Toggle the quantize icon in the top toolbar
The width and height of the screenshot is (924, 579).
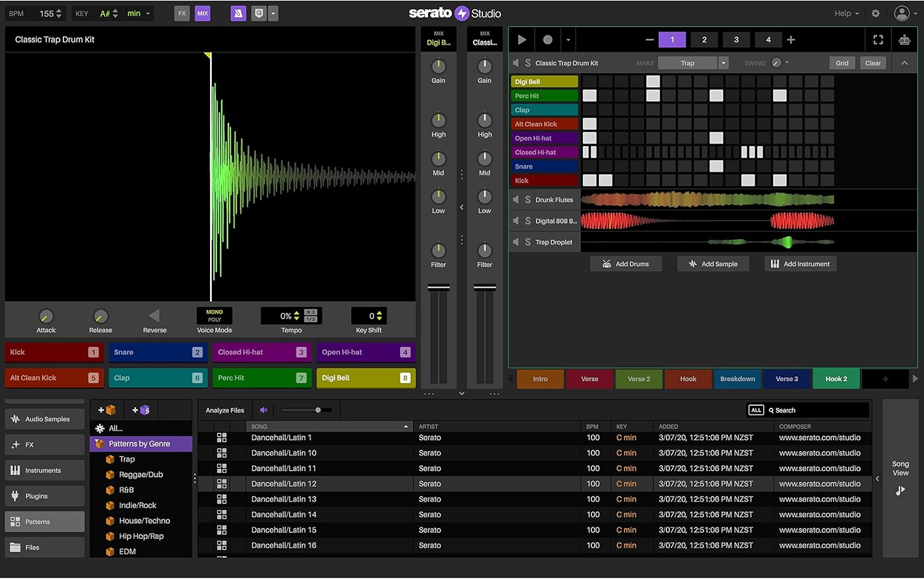(259, 13)
